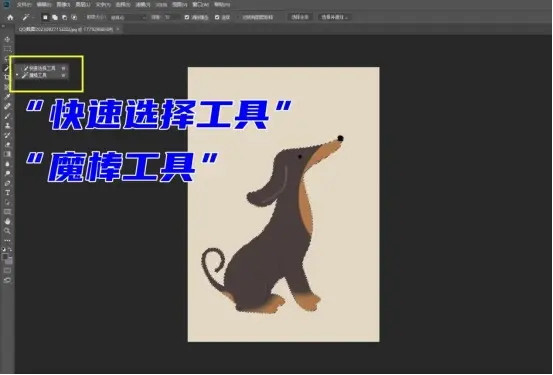Select the Eyedropper tool
Image resolution: width=553 pixels, height=375 pixels.
click(x=7, y=97)
